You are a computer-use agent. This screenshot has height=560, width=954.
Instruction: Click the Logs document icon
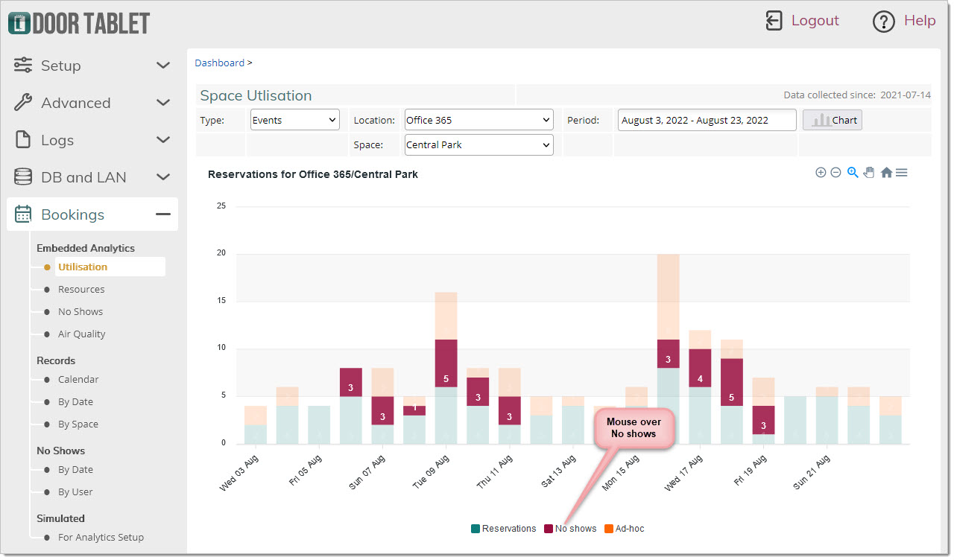pos(23,140)
